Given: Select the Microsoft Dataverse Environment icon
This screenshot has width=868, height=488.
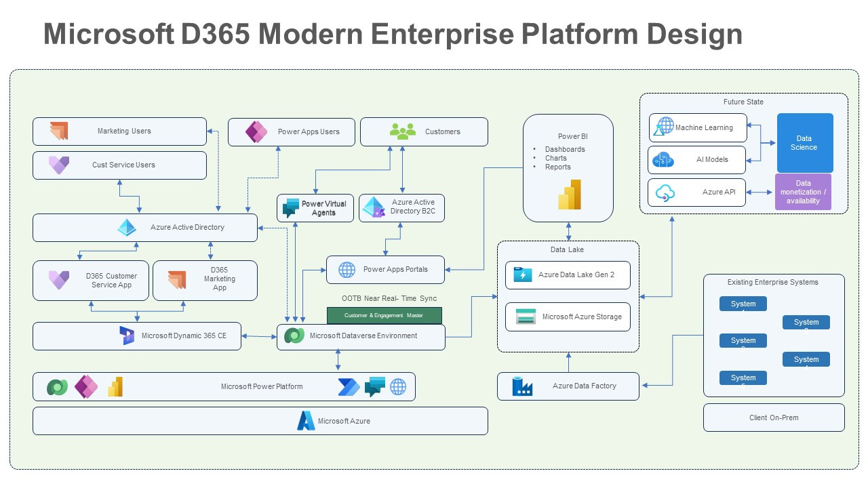Looking at the screenshot, I should (x=294, y=335).
